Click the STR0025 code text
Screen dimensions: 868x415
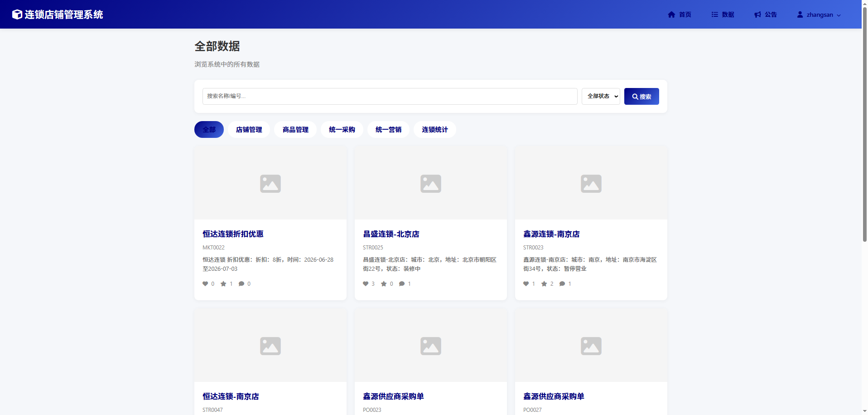[373, 248]
